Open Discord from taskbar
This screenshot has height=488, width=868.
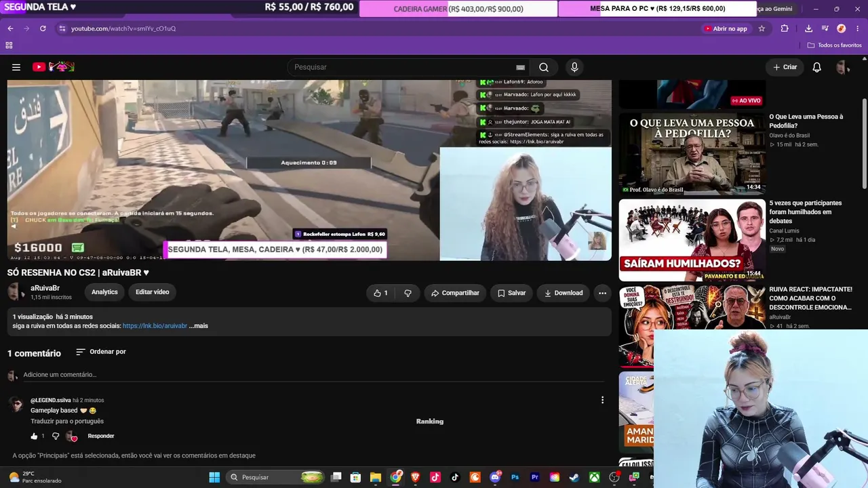[x=495, y=477]
